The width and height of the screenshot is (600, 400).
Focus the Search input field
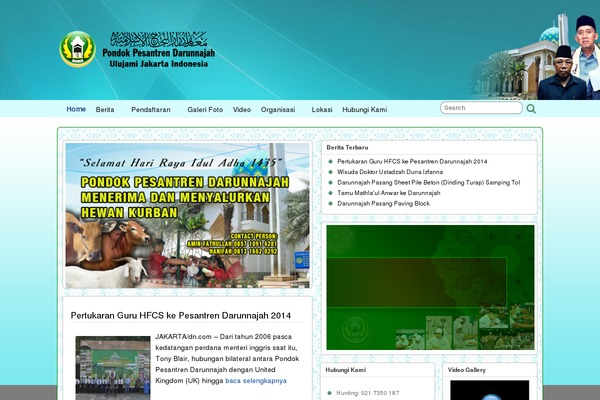481,108
